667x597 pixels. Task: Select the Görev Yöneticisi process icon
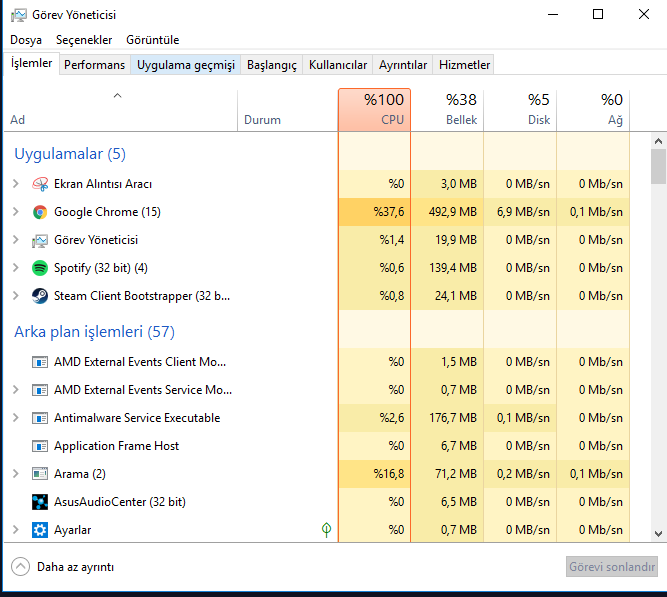point(40,240)
